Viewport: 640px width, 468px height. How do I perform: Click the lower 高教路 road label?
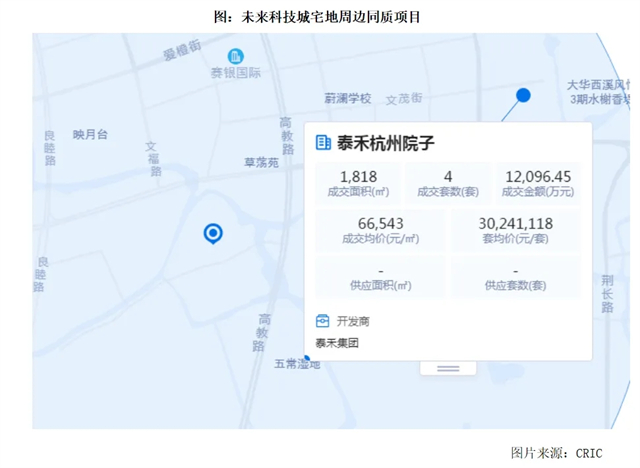tap(261, 333)
